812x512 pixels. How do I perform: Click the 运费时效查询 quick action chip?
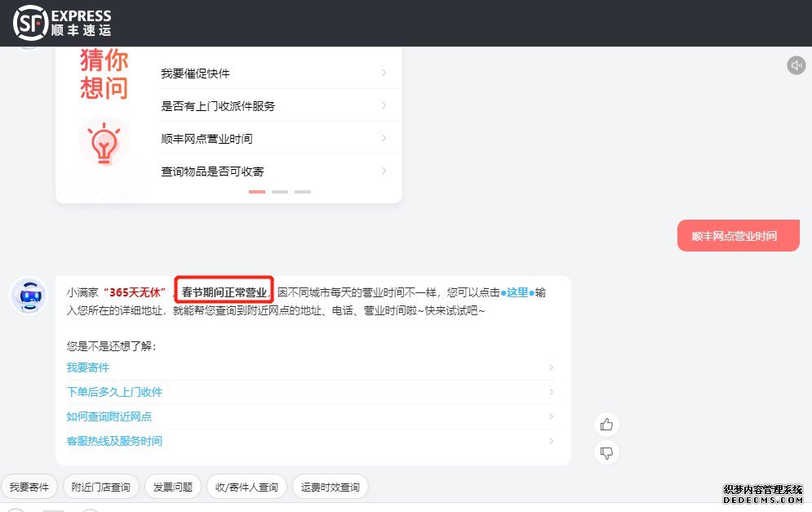(331, 488)
